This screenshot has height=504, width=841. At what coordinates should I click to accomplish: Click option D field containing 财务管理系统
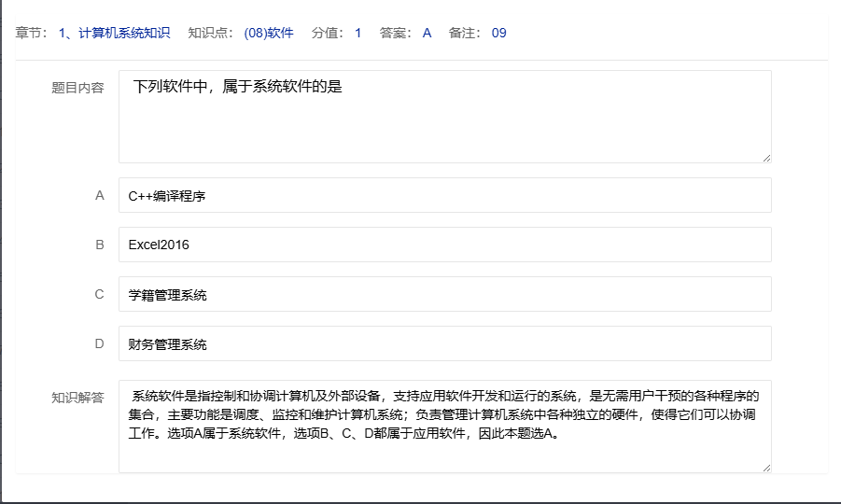(444, 343)
